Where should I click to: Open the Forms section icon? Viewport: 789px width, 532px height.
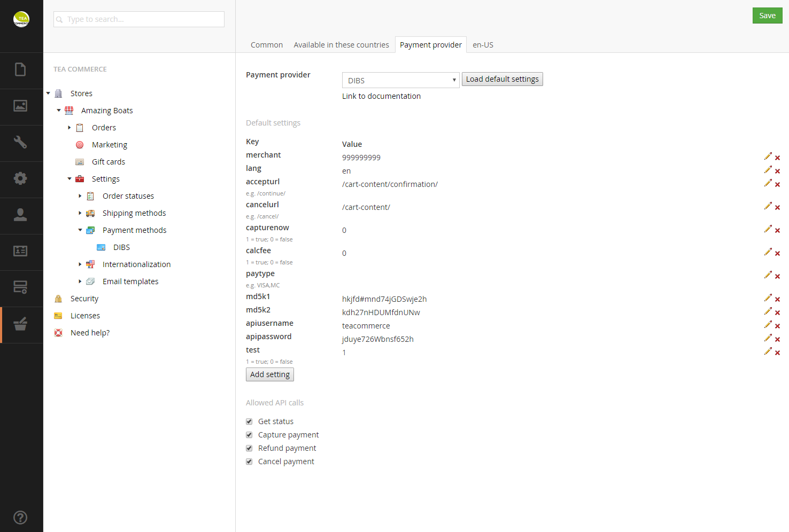(x=20, y=288)
